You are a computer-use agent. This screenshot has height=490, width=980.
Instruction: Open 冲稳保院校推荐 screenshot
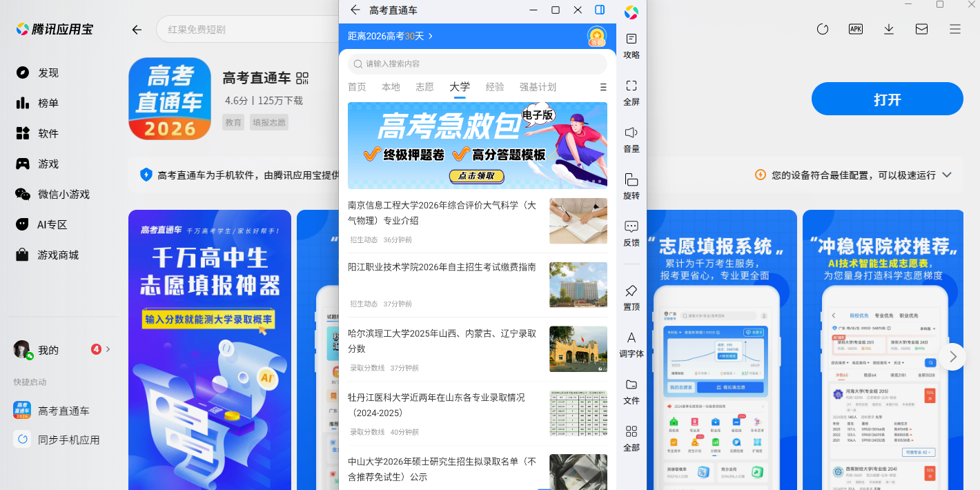pyautogui.click(x=883, y=350)
